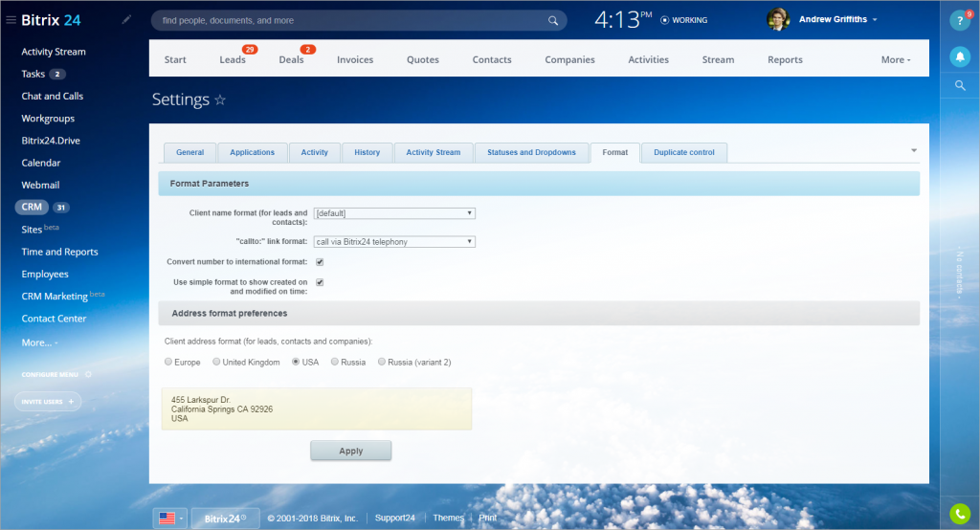Screen dimensions: 980x530
Task: Click the Apply button
Action: click(350, 451)
